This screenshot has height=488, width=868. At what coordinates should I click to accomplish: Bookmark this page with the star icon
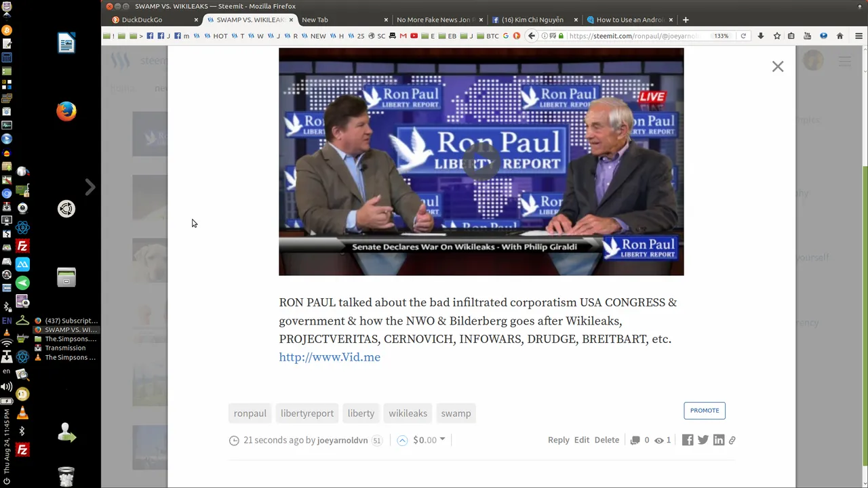point(776,36)
